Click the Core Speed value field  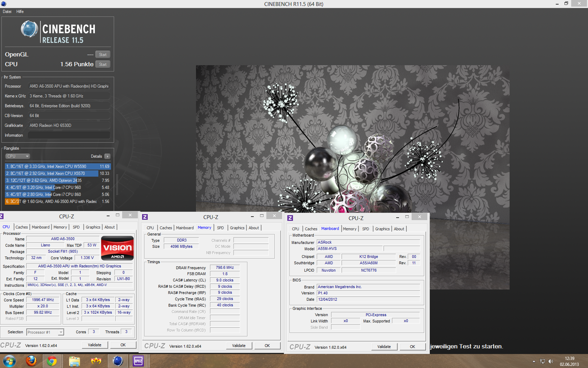tap(43, 300)
